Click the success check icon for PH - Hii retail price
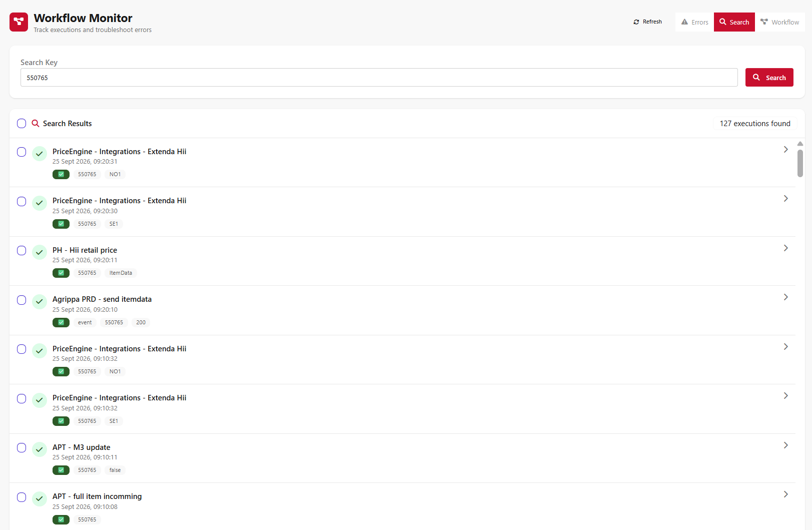Image resolution: width=812 pixels, height=530 pixels. (40, 252)
